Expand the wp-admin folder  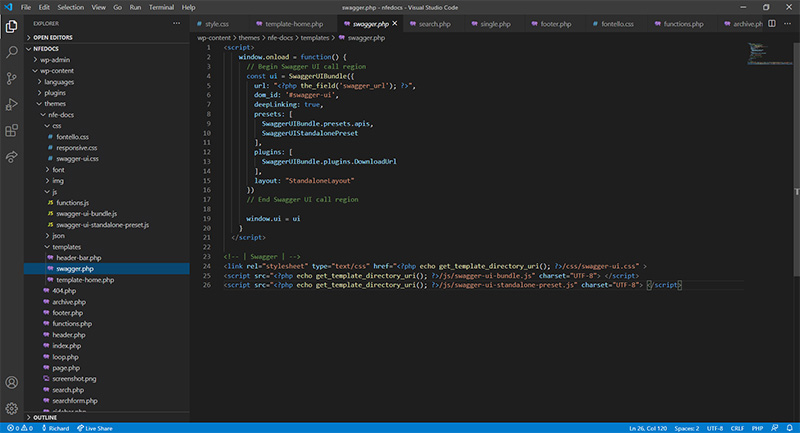pyautogui.click(x=55, y=60)
